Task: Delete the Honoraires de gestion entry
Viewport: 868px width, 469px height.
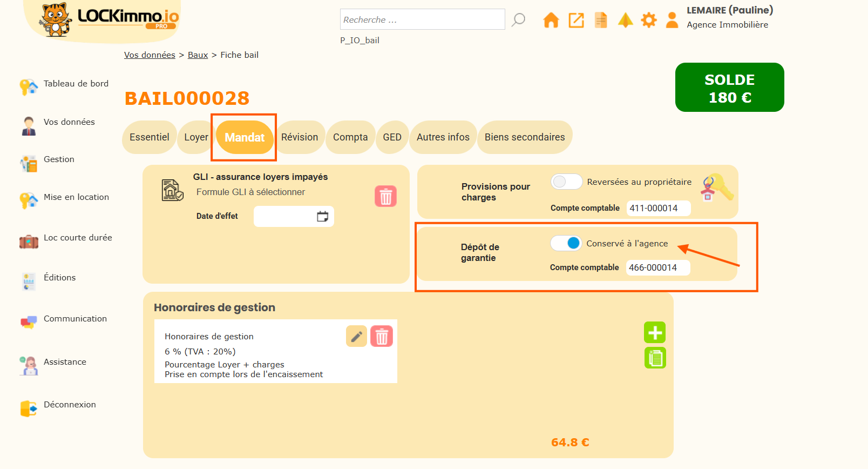Action: pyautogui.click(x=382, y=337)
